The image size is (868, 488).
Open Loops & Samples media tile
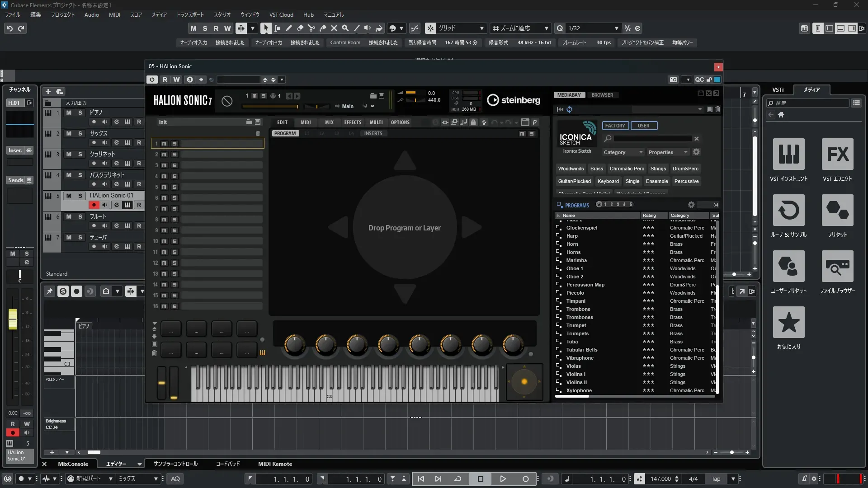point(788,211)
